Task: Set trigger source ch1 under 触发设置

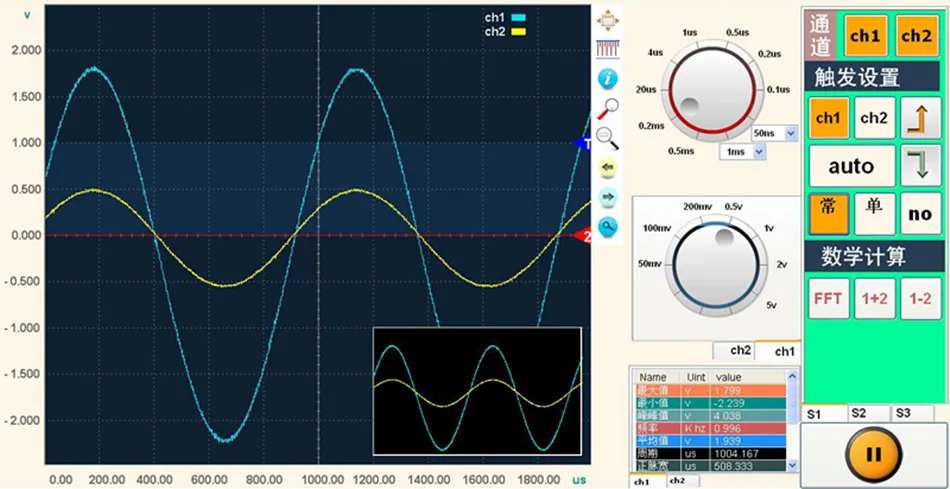Action: (x=828, y=118)
